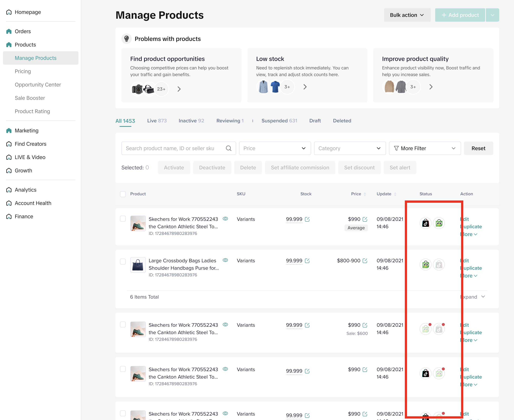Switch to the Suspended 631 tab

click(x=279, y=121)
